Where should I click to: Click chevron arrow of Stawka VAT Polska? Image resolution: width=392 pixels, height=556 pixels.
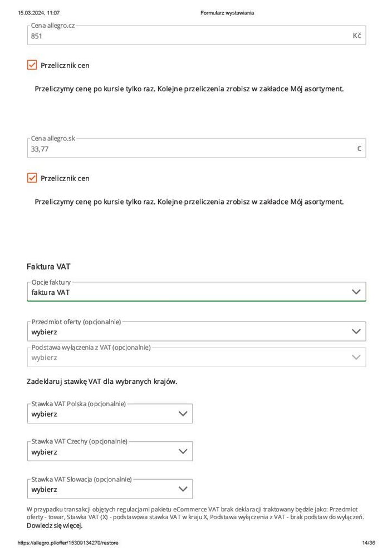[183, 414]
